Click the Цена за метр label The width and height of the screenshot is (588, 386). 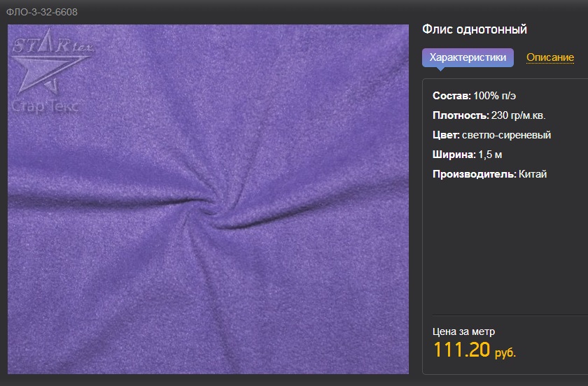point(463,331)
